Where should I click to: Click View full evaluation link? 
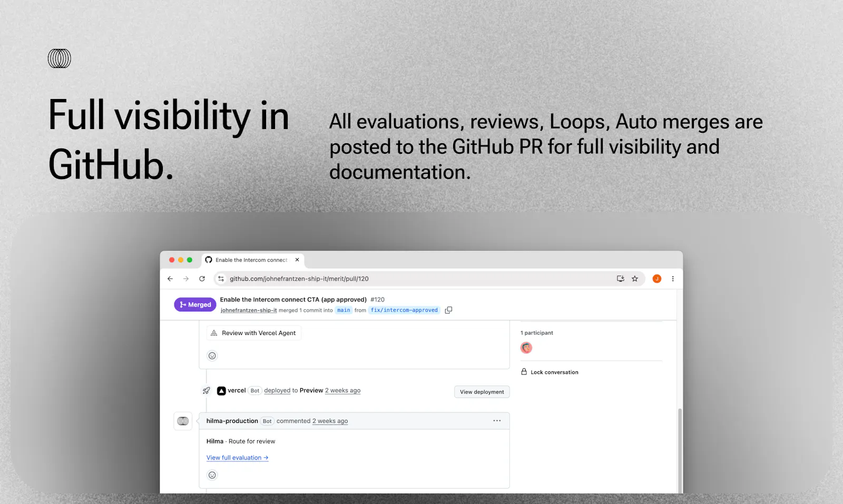tap(237, 458)
